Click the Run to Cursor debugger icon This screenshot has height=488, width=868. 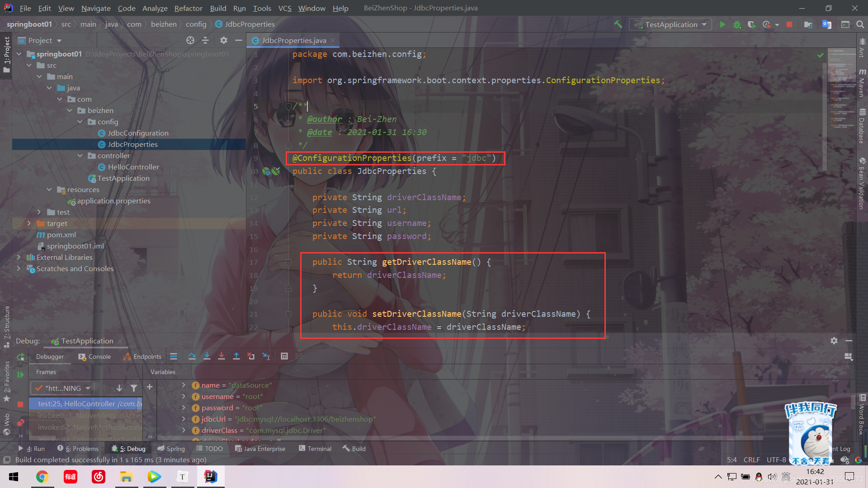pos(266,357)
